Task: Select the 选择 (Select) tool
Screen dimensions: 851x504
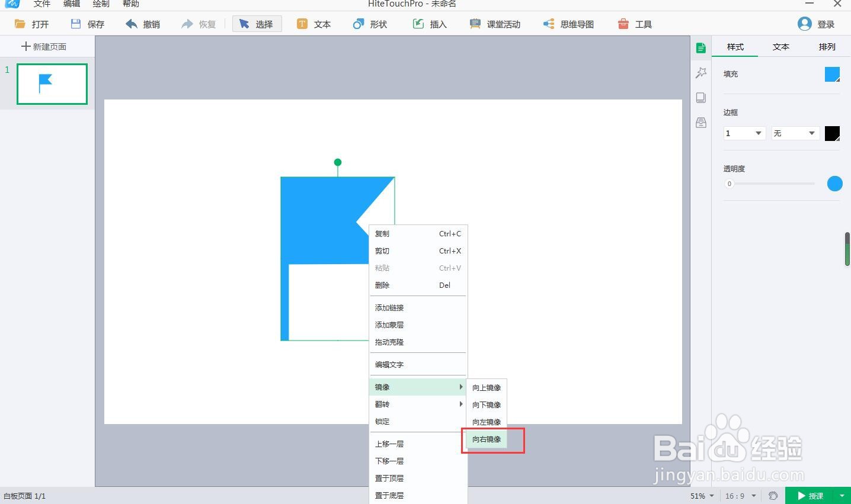Action: point(257,24)
